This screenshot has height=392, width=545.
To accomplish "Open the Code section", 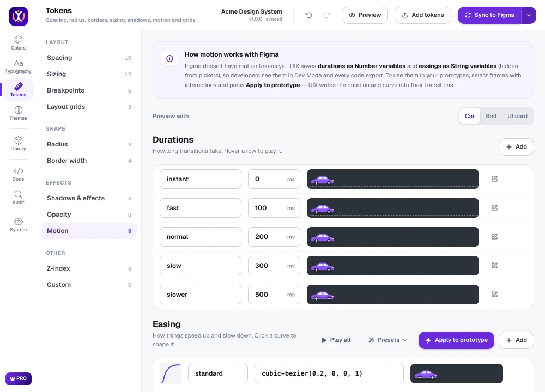I will point(18,174).
